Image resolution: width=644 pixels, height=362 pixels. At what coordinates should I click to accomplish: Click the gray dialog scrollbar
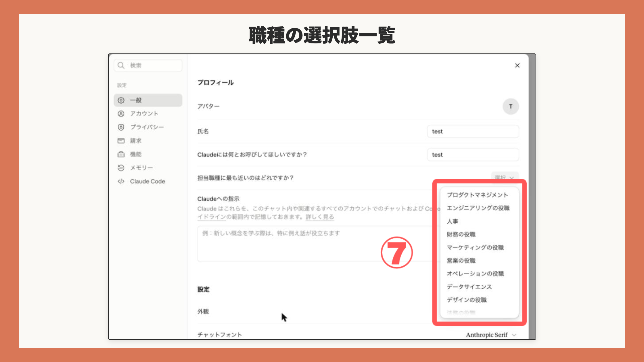[532, 197]
